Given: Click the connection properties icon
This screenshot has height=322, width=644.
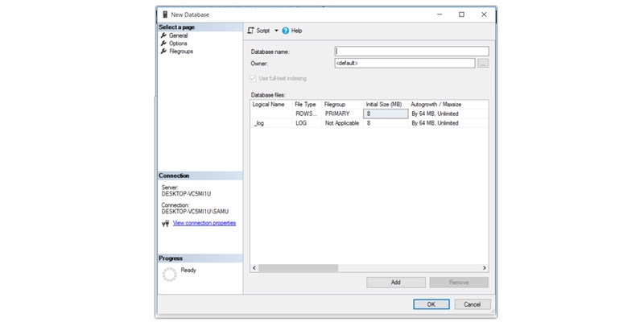Looking at the screenshot, I should [x=166, y=224].
